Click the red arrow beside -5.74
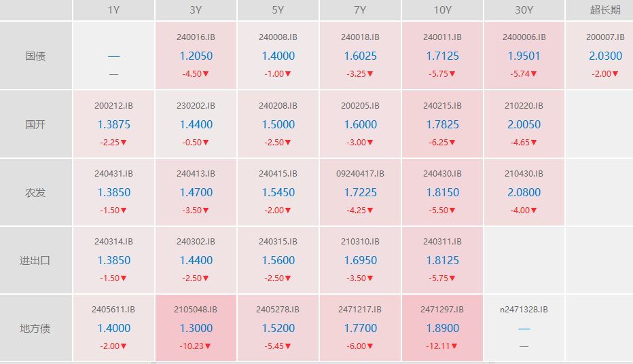 [535, 74]
